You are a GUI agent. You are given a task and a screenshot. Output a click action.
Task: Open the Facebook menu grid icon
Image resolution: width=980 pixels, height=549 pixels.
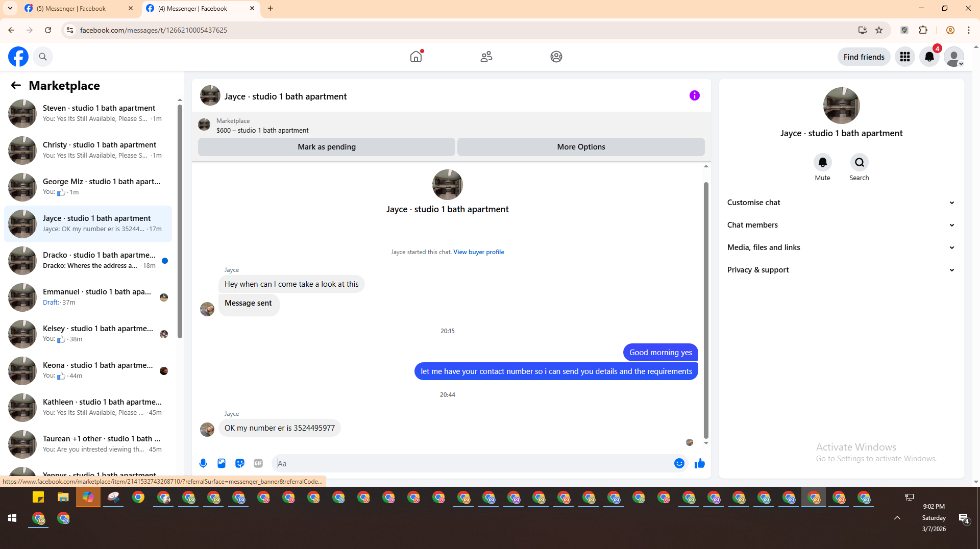point(905,57)
